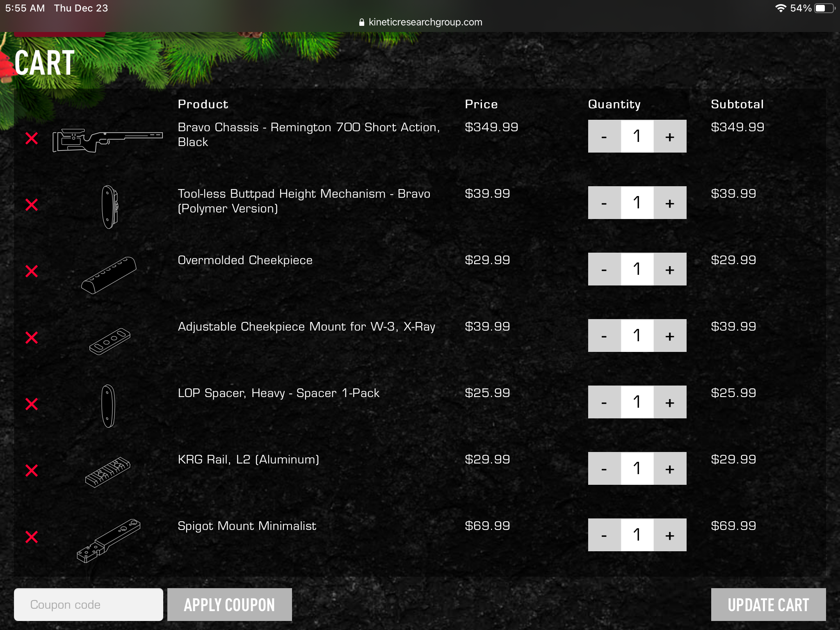The image size is (840, 630).
Task: Open Overmolded Cheekpiece product link
Action: coord(245,260)
